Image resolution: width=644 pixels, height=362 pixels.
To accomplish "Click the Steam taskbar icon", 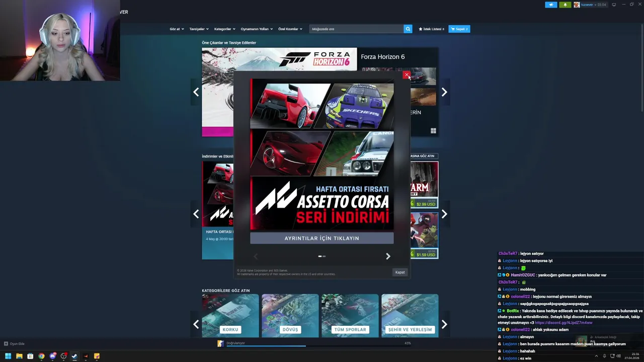I will (74, 356).
